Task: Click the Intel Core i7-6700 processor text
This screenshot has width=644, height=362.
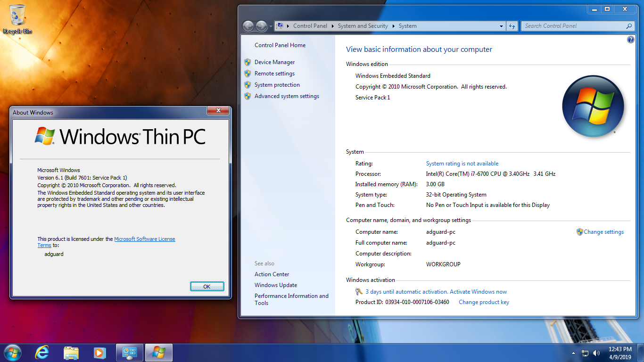Action: click(491, 174)
